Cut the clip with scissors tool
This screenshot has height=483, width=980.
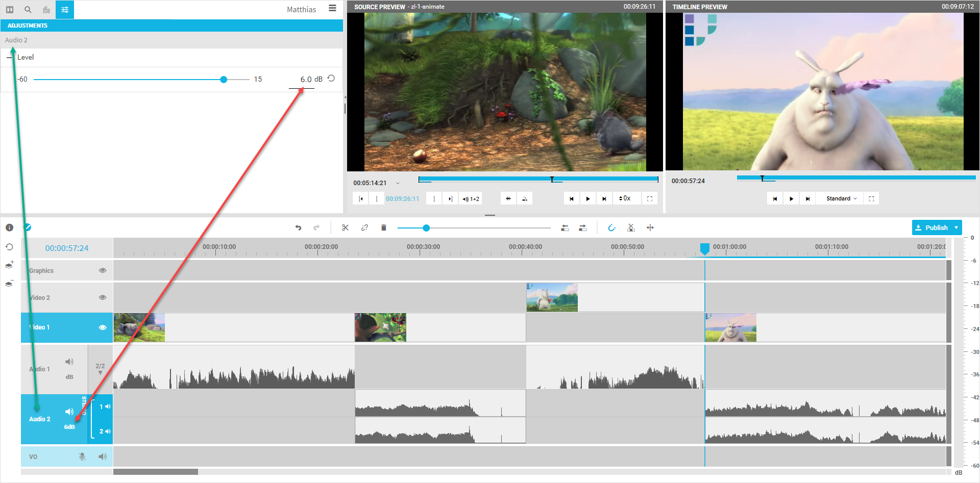coord(346,228)
